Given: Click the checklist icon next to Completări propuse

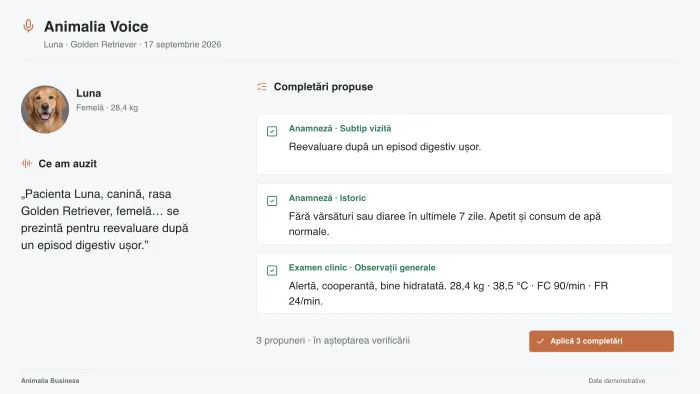Looking at the screenshot, I should tap(262, 87).
